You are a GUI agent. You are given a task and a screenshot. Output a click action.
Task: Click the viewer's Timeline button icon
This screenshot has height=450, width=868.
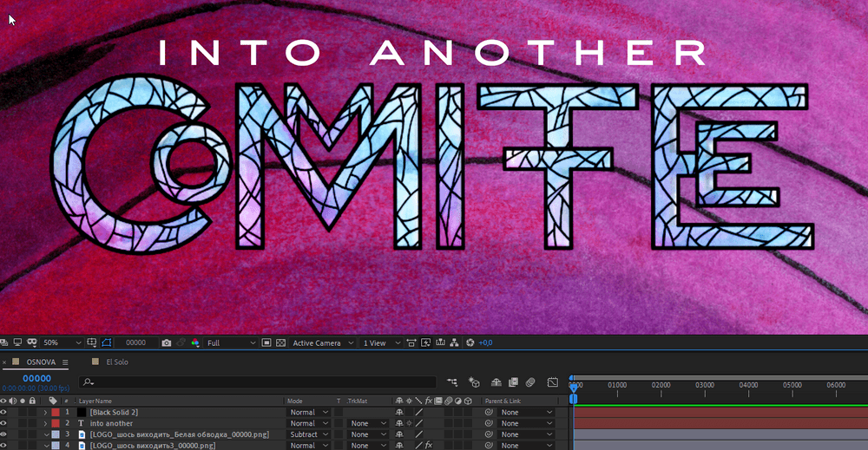point(440,342)
